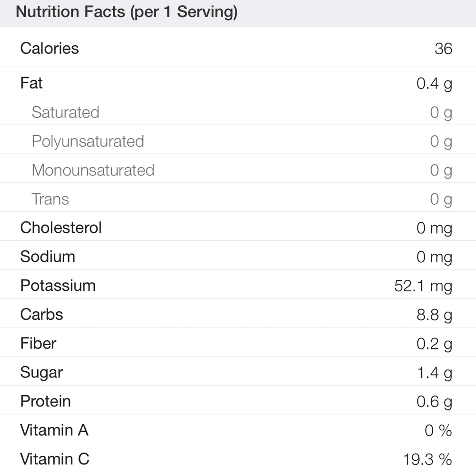This screenshot has width=476, height=476.
Task: Select the Vitamin C label
Action: [x=55, y=459]
